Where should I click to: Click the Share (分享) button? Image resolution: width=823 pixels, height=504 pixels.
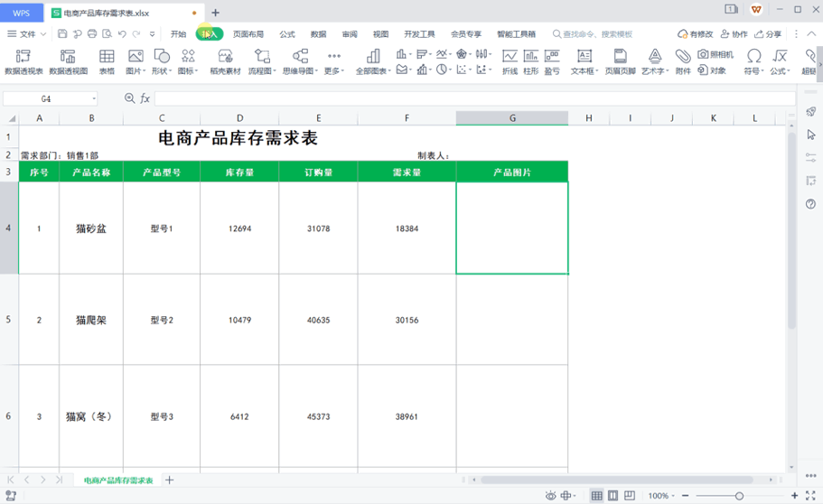(768, 34)
